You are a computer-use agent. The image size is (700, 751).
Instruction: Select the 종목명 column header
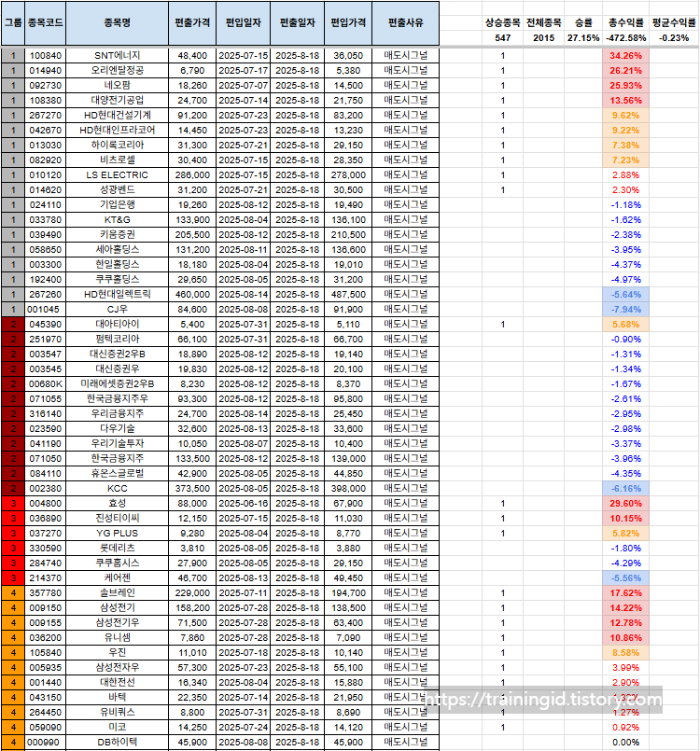117,23
